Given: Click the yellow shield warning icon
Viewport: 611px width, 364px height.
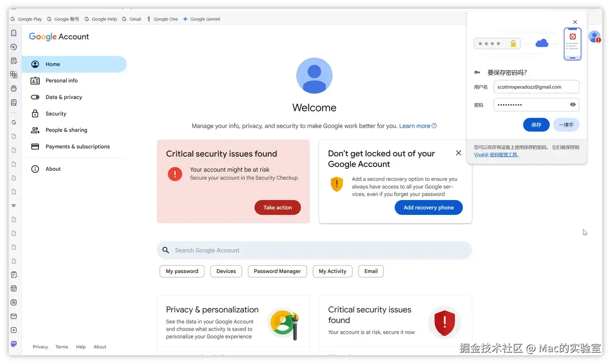Looking at the screenshot, I should tap(337, 184).
